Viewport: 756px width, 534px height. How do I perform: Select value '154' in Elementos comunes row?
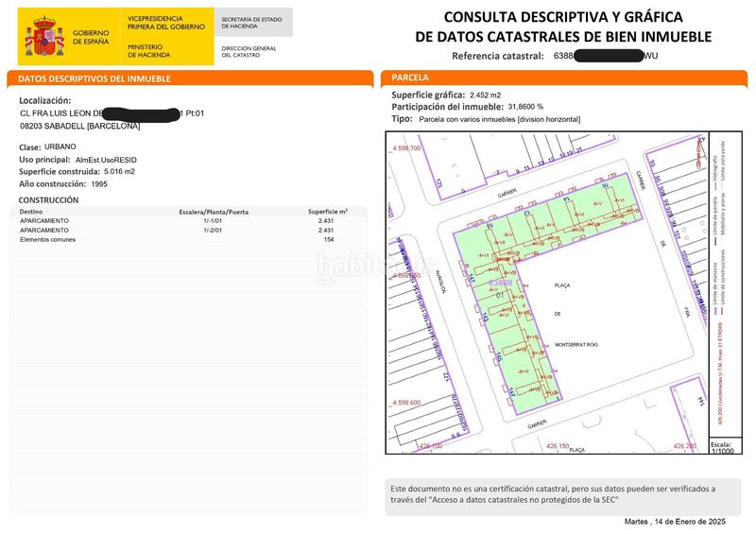pyautogui.click(x=329, y=239)
